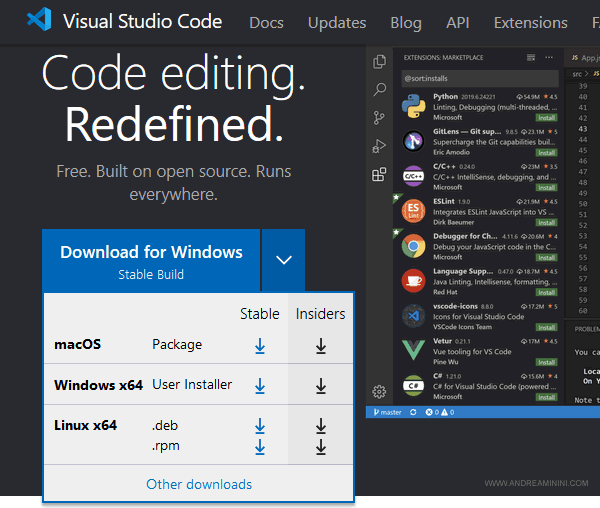
Task: Click the src breadcrumb in the editor
Action: (x=577, y=74)
